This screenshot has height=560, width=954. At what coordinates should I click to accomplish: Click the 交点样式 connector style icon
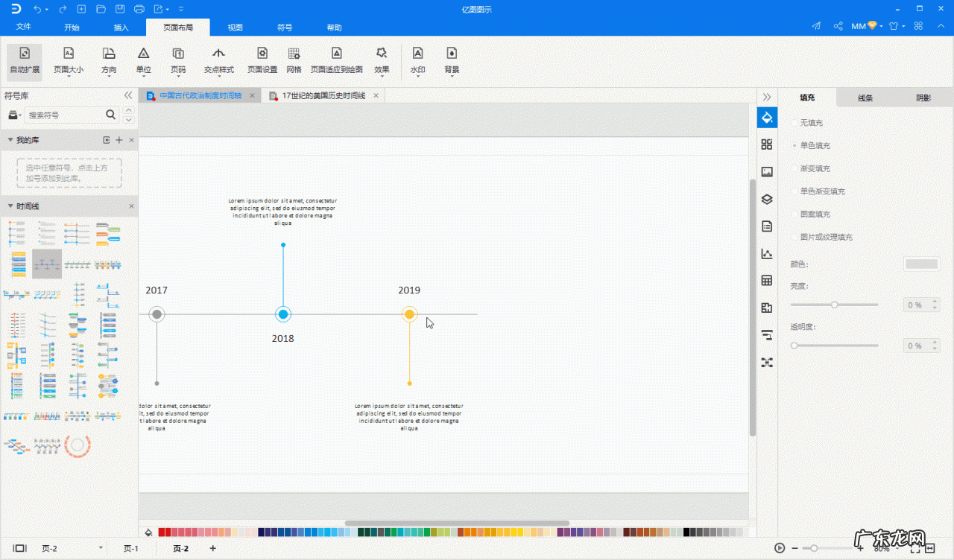pyautogui.click(x=218, y=54)
